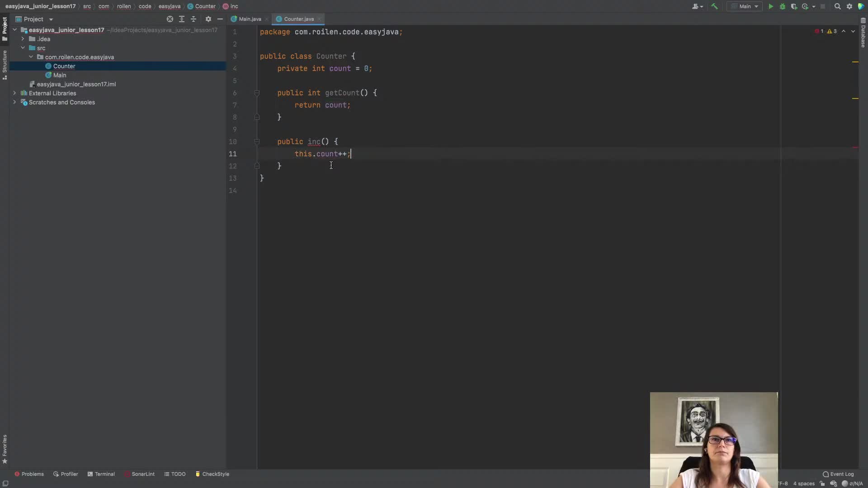Expand Scratches and Consoles node
This screenshot has width=868, height=488.
(x=15, y=102)
